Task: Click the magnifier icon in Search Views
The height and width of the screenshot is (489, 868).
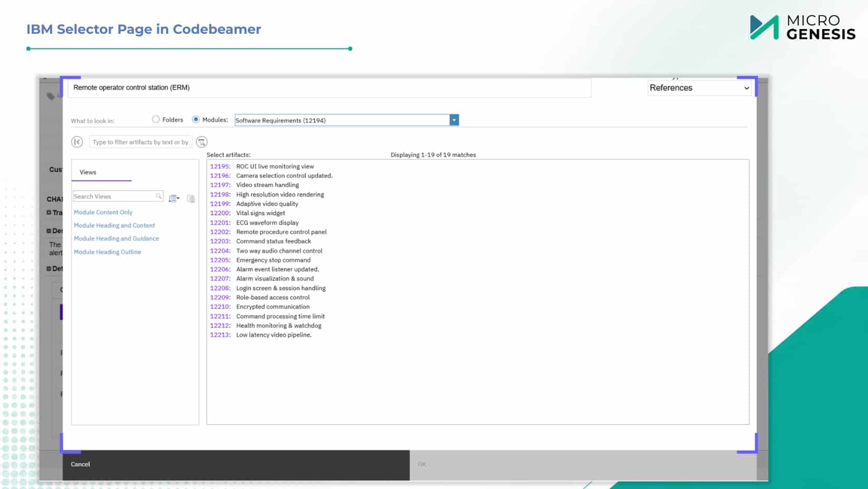Action: pyautogui.click(x=158, y=196)
